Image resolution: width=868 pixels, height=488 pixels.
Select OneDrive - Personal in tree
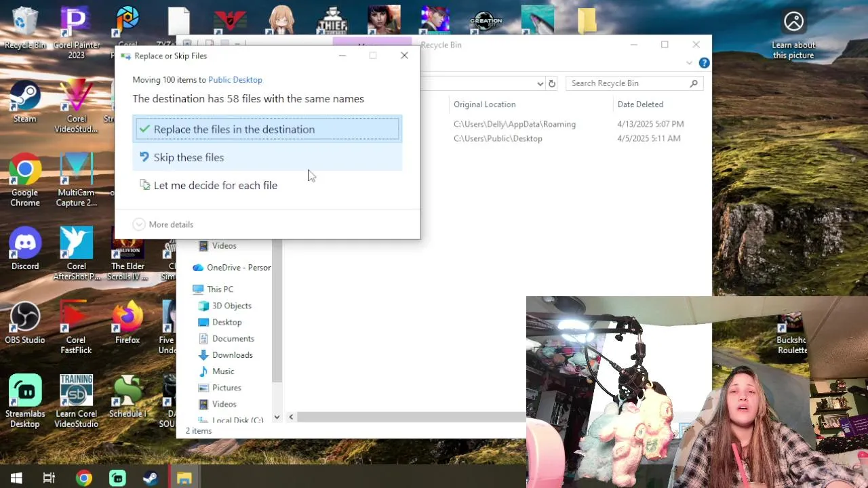(231, 268)
